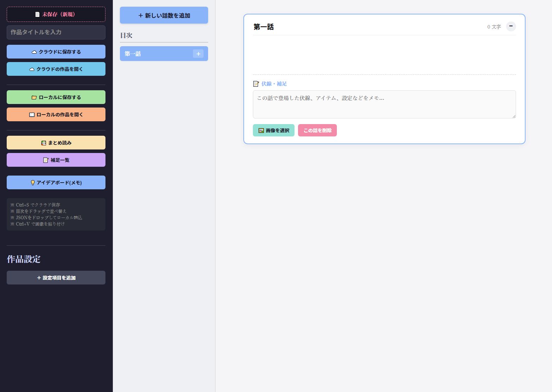Click the 第一話 body text area

(x=384, y=55)
